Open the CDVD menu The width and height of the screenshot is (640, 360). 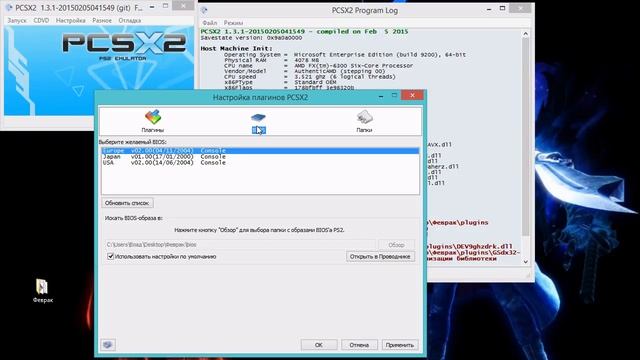click(41, 20)
